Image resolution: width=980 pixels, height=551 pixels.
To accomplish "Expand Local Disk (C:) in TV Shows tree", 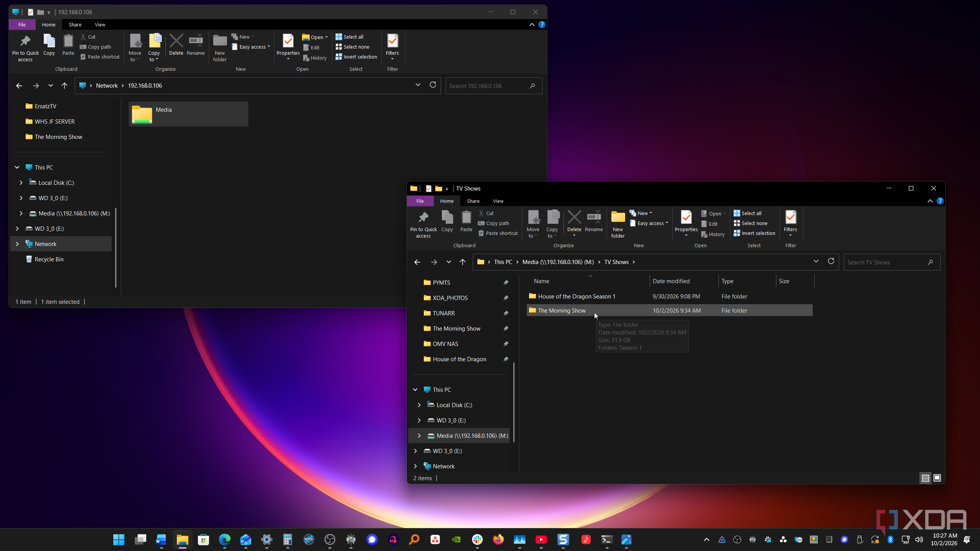I will 419,405.
